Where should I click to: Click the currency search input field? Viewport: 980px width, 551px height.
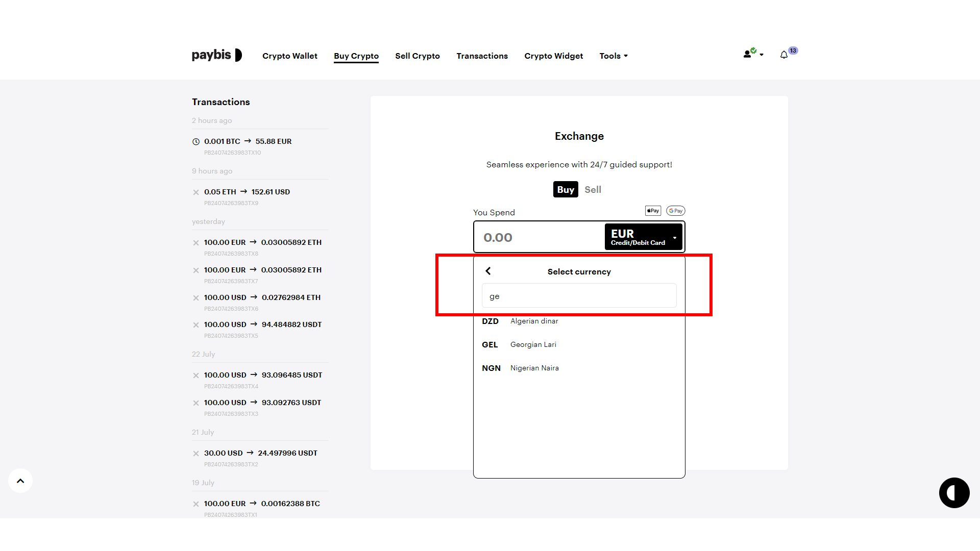tap(579, 295)
